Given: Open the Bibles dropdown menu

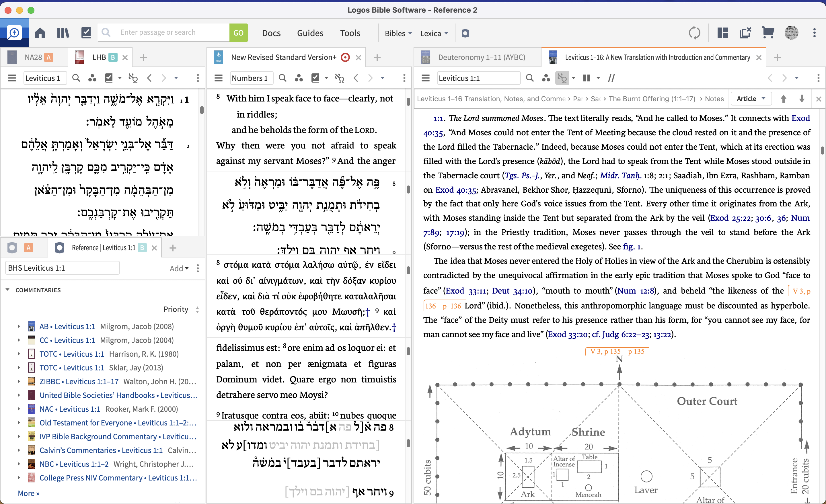Looking at the screenshot, I should point(398,33).
